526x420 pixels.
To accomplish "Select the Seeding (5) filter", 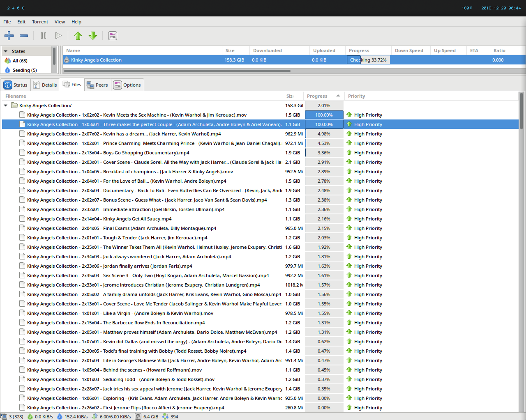I will tap(24, 70).
